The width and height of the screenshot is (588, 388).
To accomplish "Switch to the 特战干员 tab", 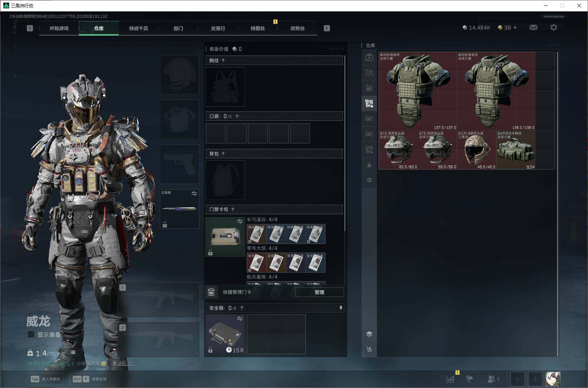I will pyautogui.click(x=138, y=28).
